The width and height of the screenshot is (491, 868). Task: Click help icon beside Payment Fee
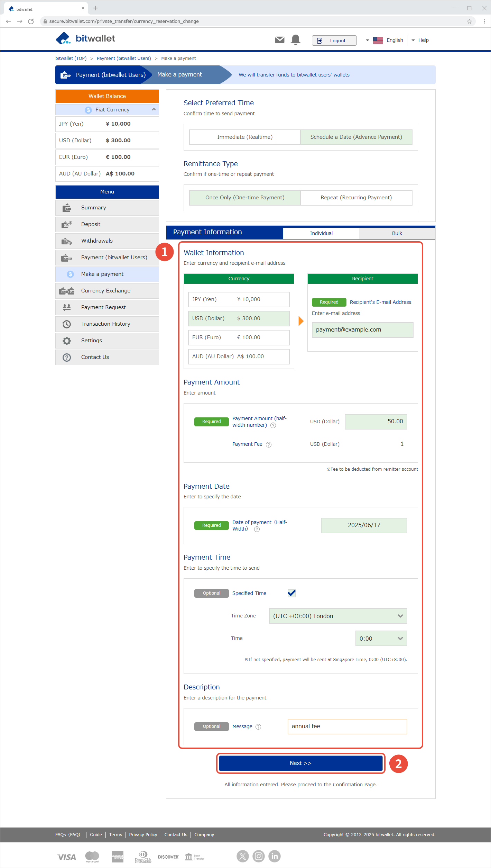click(269, 445)
